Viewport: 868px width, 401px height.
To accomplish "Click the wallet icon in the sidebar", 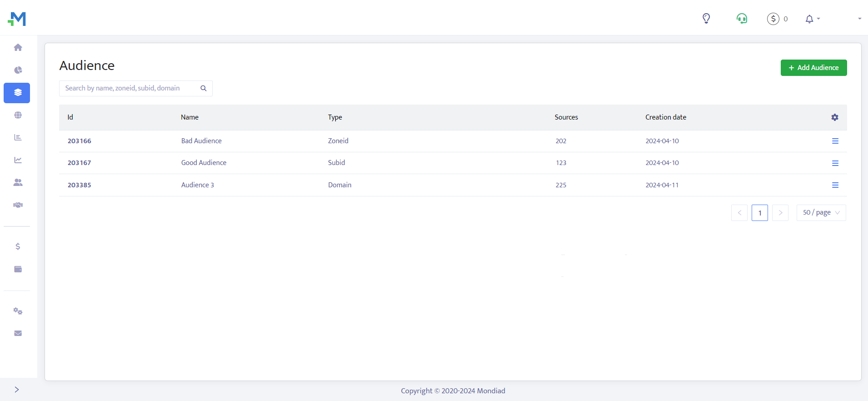I will pos(18,269).
